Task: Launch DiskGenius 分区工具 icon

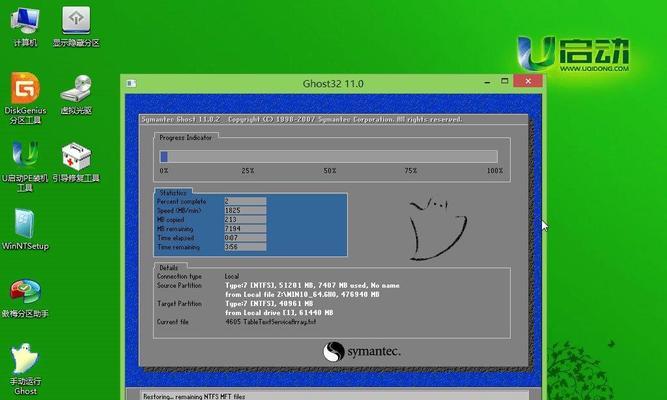Action: click(25, 98)
